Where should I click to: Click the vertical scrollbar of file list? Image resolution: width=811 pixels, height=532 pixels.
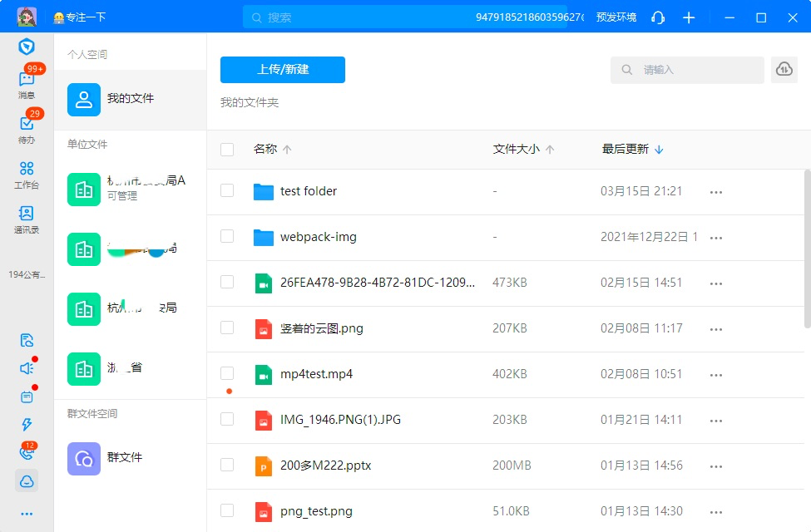806,249
